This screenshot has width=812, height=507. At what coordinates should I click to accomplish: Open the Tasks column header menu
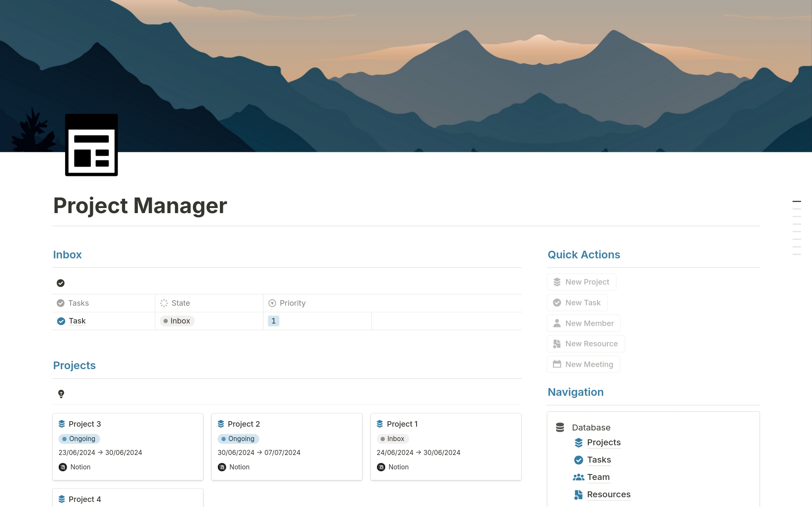click(x=78, y=303)
